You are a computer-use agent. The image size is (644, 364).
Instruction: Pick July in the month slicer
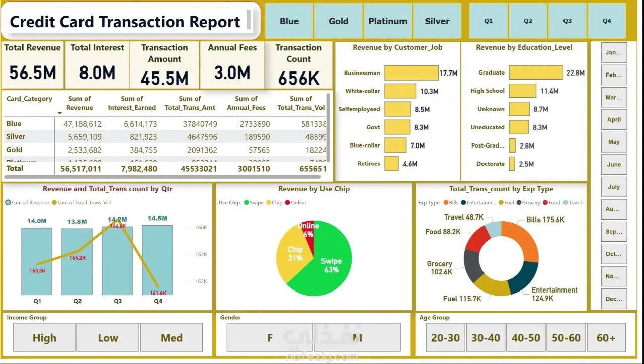coord(614,187)
